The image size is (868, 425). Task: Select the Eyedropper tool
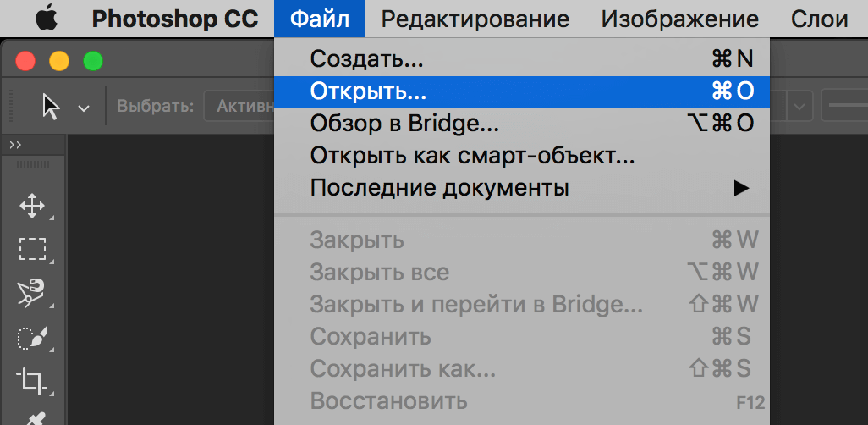[32, 417]
